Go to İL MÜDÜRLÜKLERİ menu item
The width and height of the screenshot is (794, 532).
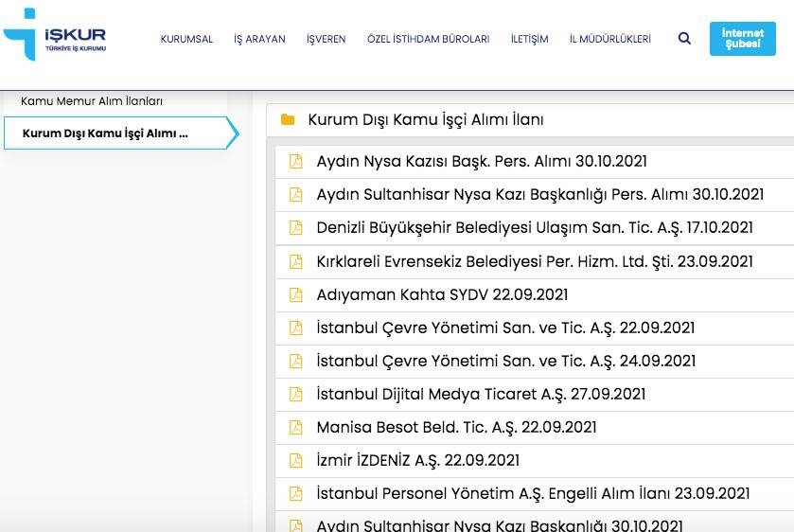(x=609, y=39)
